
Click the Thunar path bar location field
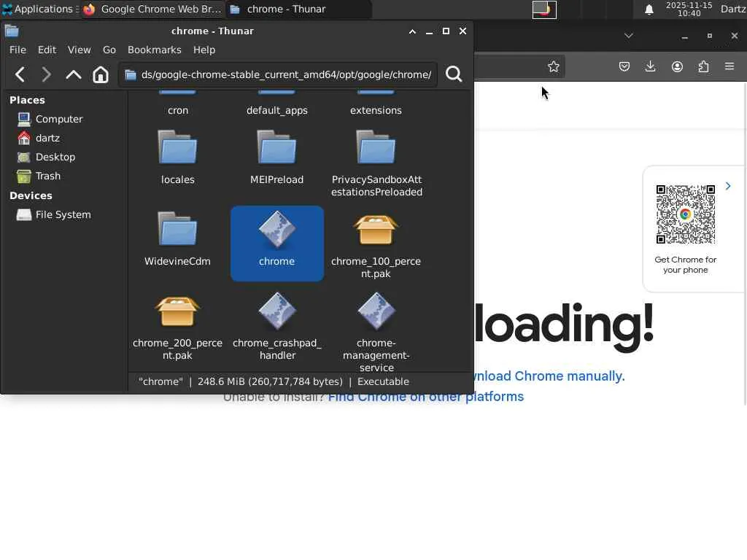pyautogui.click(x=278, y=75)
